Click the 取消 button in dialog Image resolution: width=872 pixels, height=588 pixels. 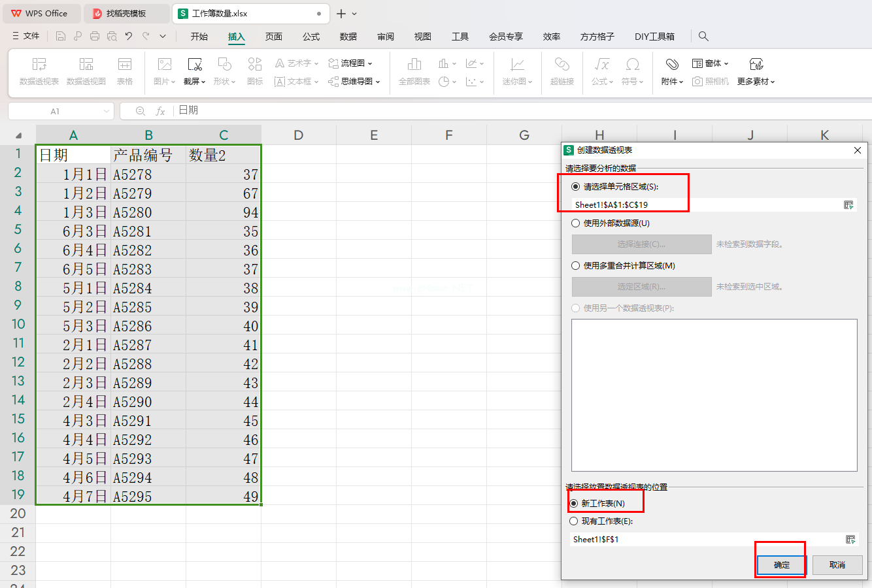pyautogui.click(x=837, y=565)
